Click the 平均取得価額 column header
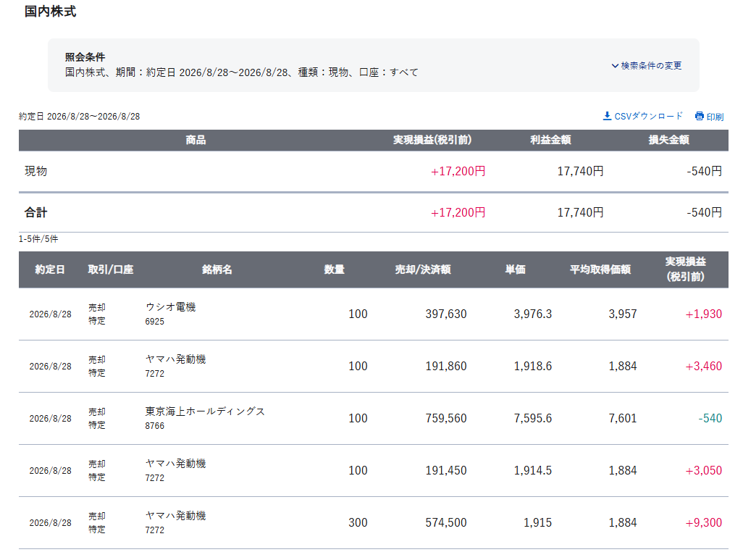This screenshot has height=560, width=743. click(x=600, y=269)
